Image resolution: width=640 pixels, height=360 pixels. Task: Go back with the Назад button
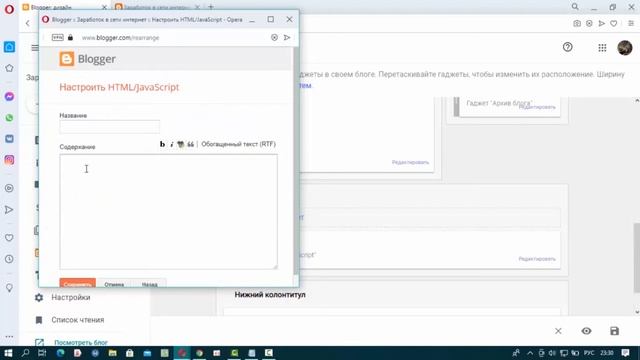(x=149, y=284)
